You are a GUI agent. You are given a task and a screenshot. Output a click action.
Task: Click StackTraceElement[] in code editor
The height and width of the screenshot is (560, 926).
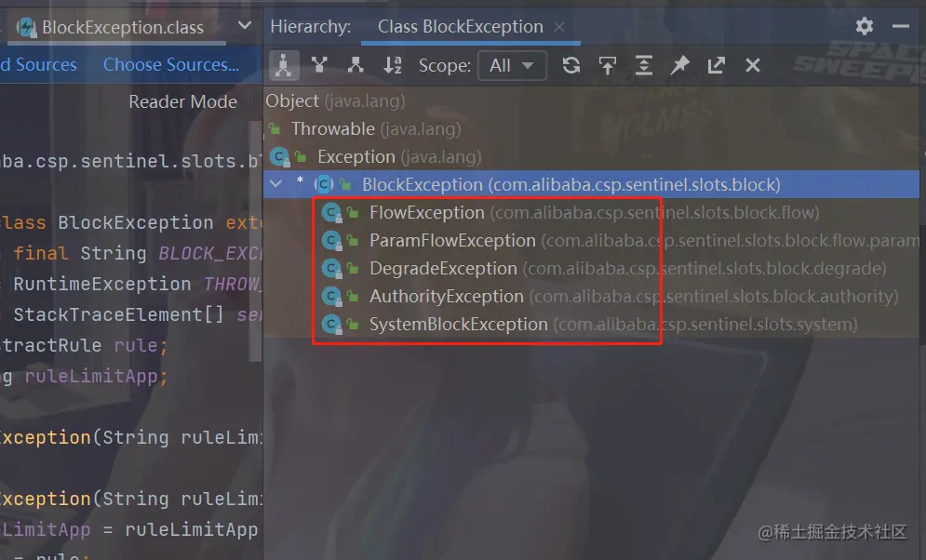(x=119, y=314)
